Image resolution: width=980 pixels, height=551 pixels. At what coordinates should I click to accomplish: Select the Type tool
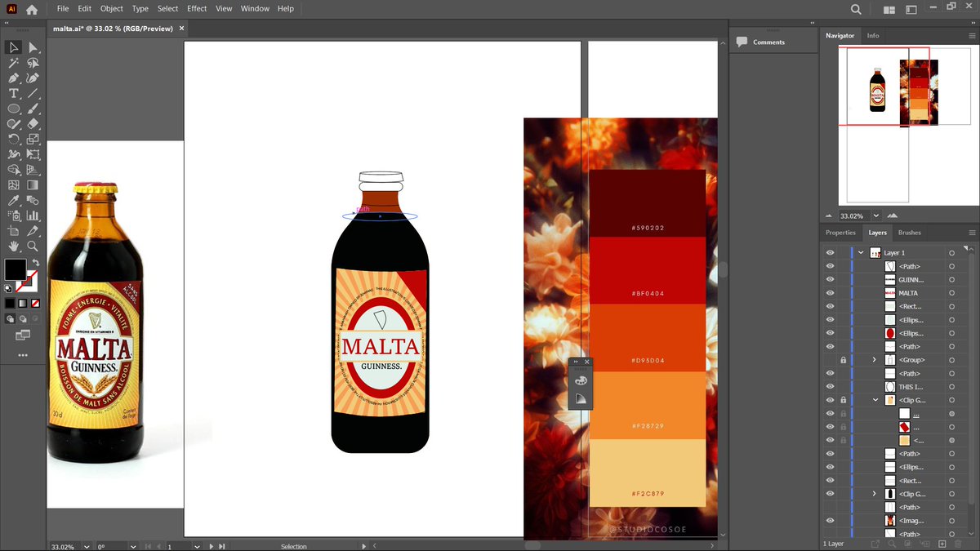click(14, 93)
